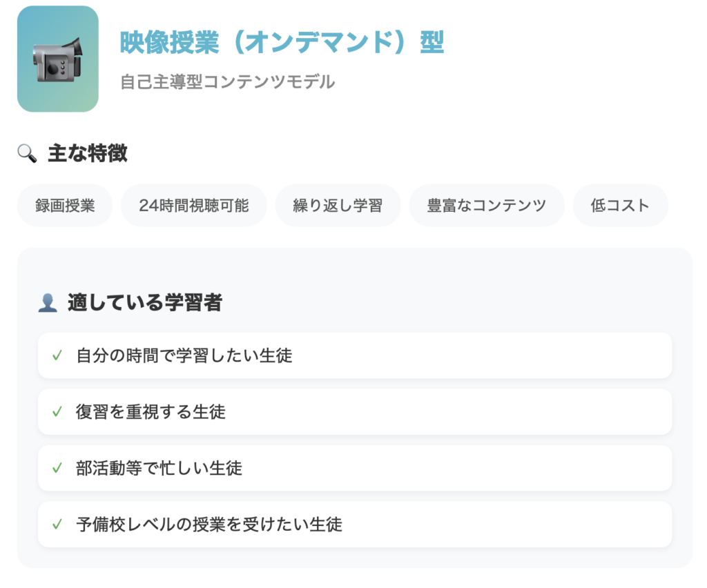
Task: Click the checkmark next to 復習を重視する生徒
Action: click(x=57, y=412)
